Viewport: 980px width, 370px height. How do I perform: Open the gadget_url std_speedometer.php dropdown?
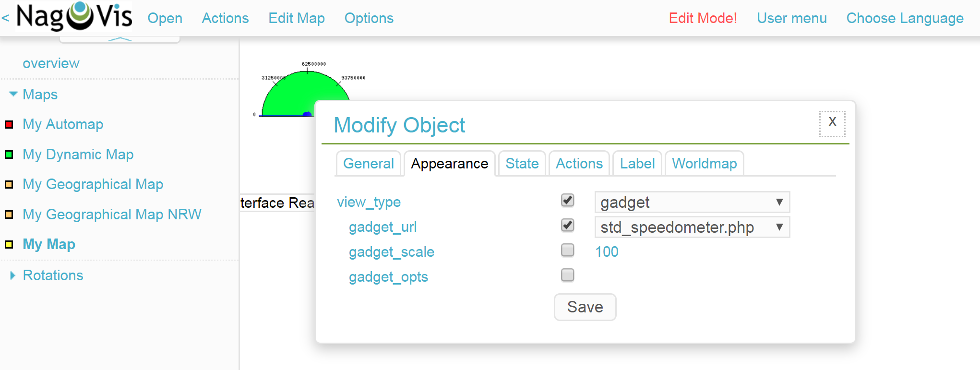click(692, 227)
